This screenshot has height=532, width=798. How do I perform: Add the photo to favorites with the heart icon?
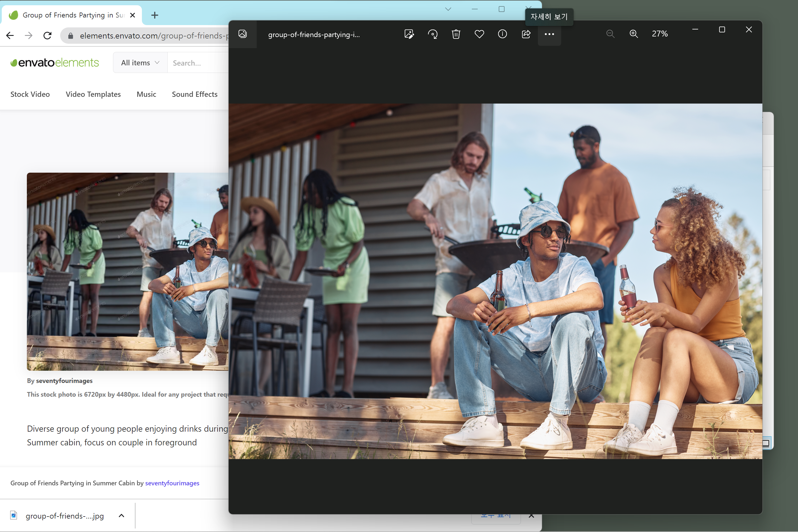click(x=479, y=34)
